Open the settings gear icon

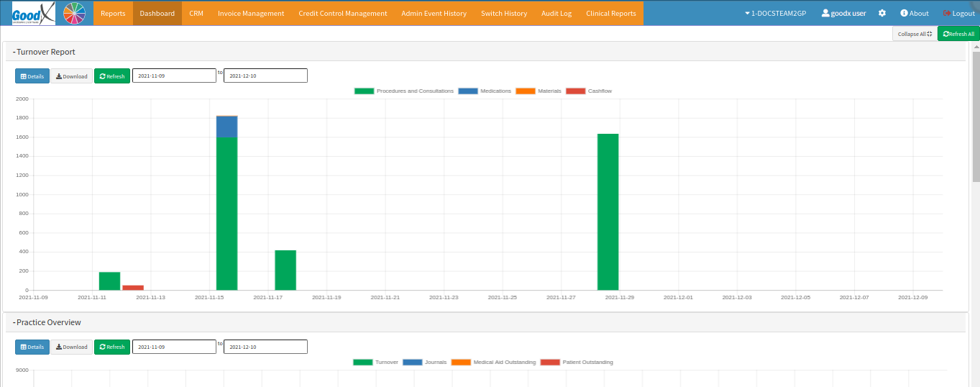882,14
